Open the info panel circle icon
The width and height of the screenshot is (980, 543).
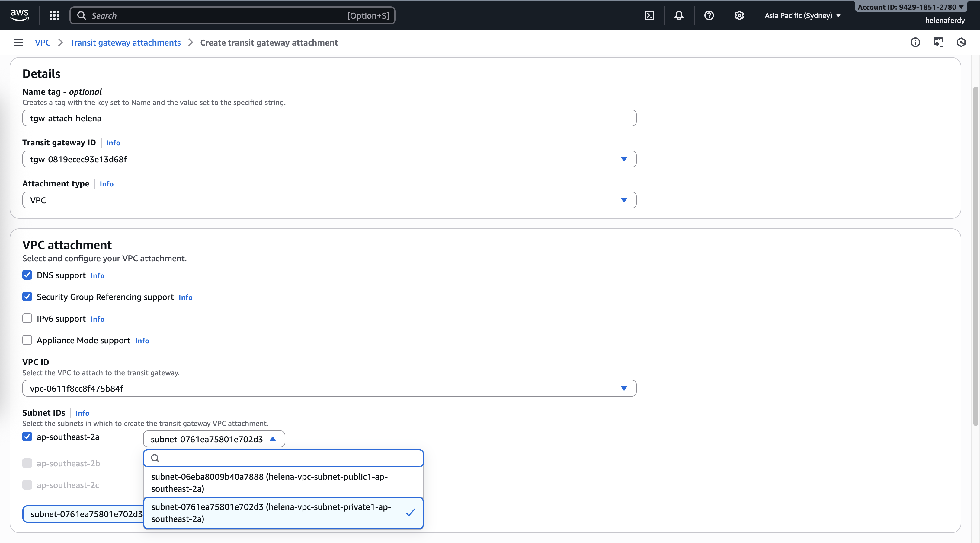tap(915, 42)
